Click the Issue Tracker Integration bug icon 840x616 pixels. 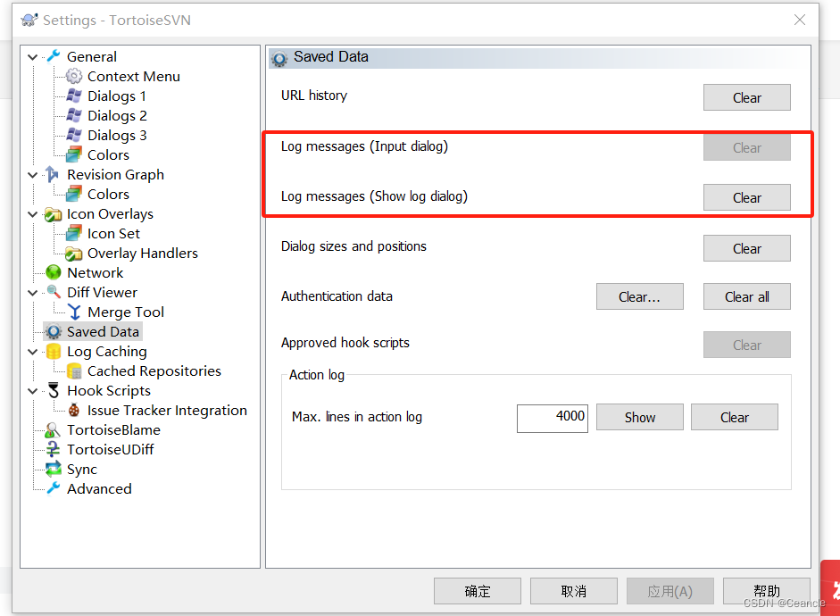point(74,411)
